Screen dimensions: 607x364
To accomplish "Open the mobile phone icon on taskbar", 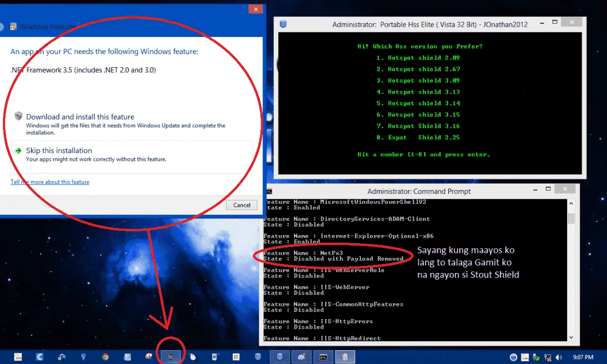I will [x=214, y=357].
